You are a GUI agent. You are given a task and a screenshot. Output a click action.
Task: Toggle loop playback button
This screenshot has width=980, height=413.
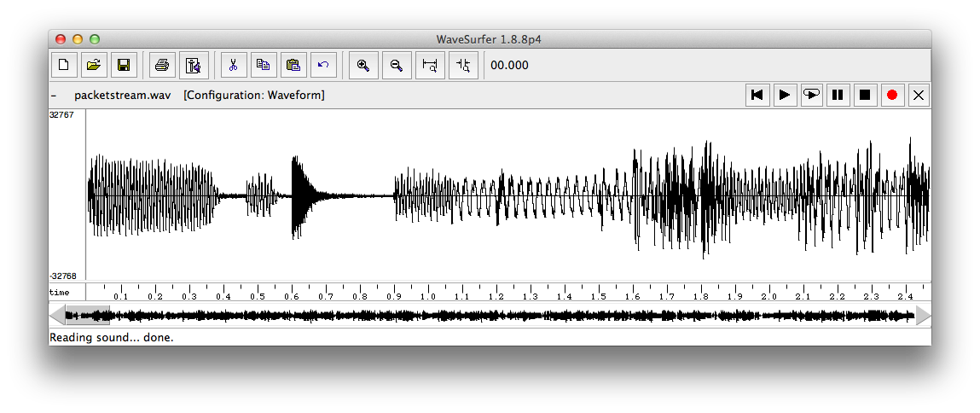tap(811, 95)
